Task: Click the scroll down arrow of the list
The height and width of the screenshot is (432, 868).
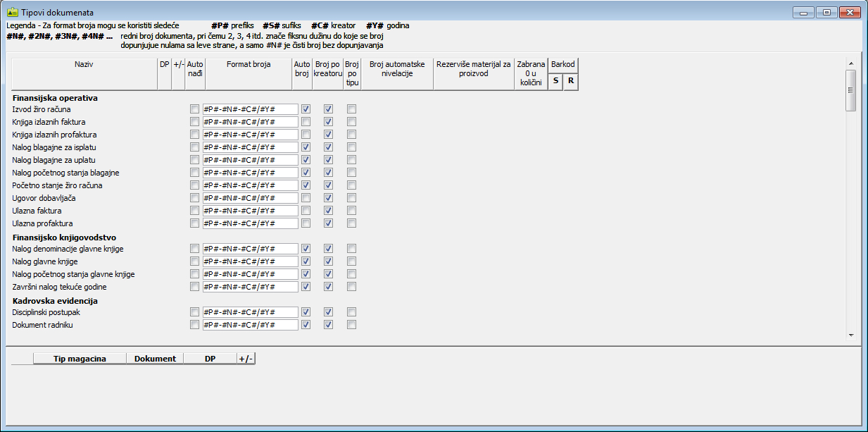Action: [x=850, y=335]
